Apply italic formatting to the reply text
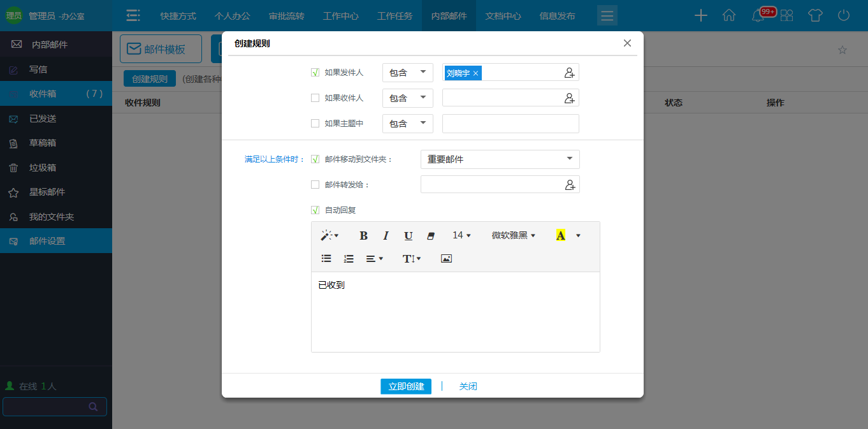Viewport: 868px width, 429px height. click(386, 235)
